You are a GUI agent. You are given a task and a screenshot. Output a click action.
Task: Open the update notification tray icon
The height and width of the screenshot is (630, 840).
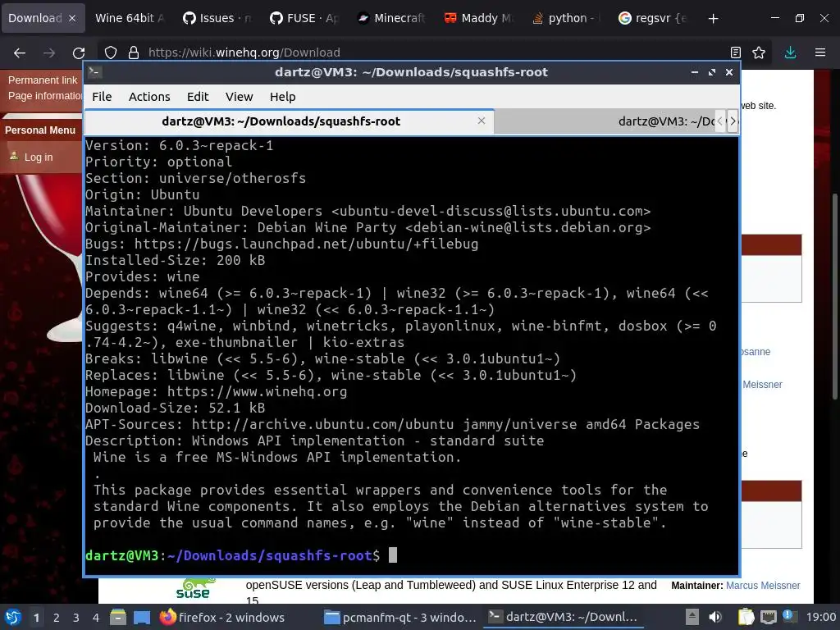pyautogui.click(x=787, y=616)
